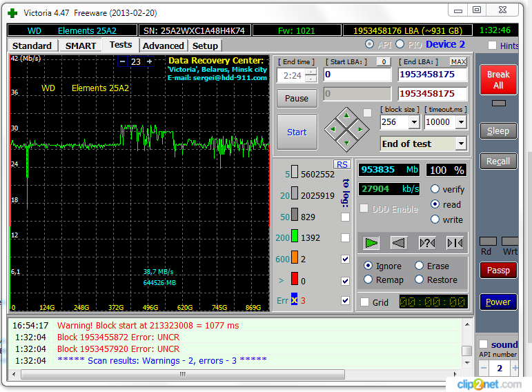Click the green play scan icon
Image resolution: width=532 pixels, height=392 pixels.
pyautogui.click(x=371, y=243)
